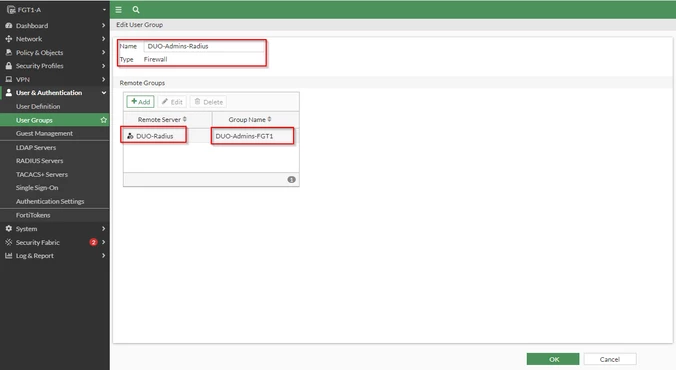Viewport: 676px width, 370px height.
Task: Click the Name field DUO-Admins-Radius
Action: click(x=203, y=46)
